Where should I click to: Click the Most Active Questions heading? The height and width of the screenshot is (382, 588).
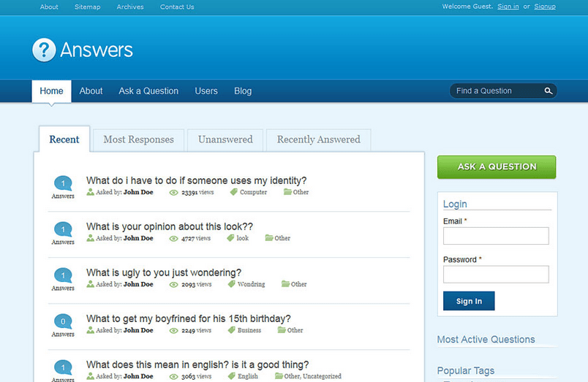click(486, 340)
